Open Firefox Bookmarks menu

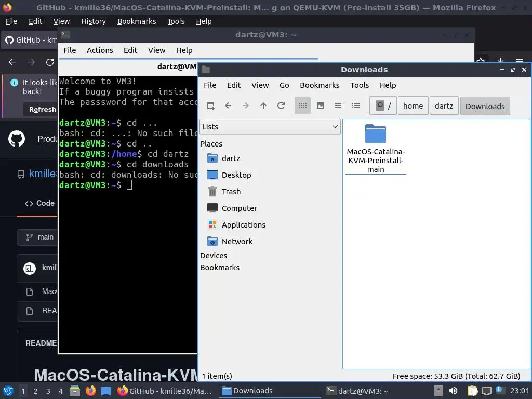[x=137, y=21]
